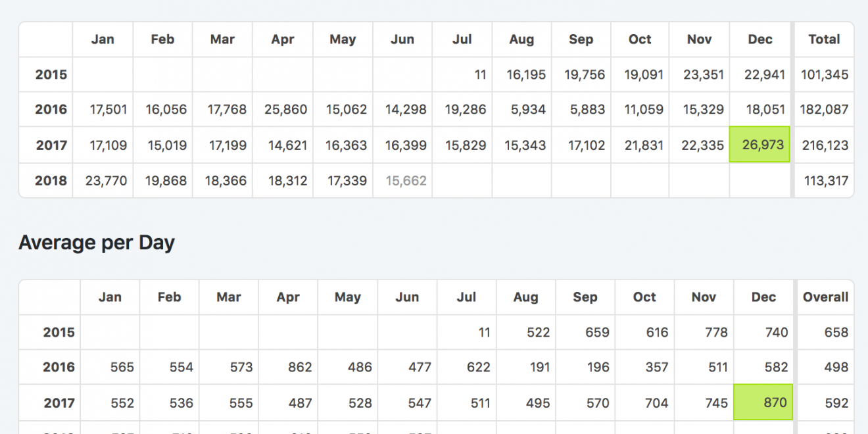
Task: Select the 2016 yearly total 182,087
Action: [824, 110]
